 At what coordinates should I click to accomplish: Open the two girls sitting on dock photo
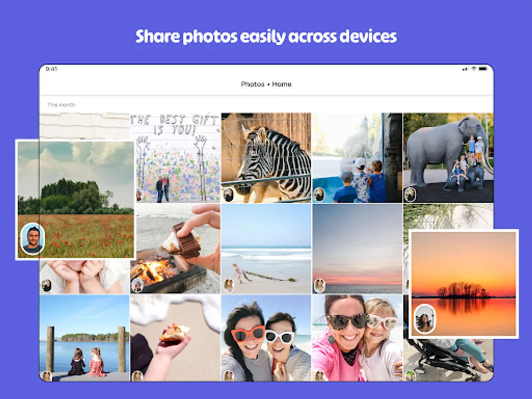click(84, 338)
